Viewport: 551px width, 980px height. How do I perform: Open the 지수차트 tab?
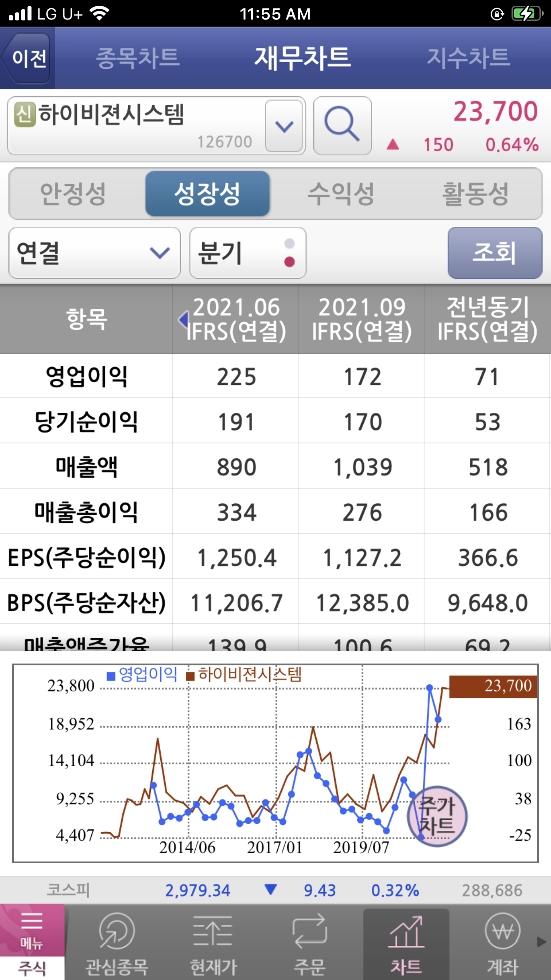tap(468, 58)
